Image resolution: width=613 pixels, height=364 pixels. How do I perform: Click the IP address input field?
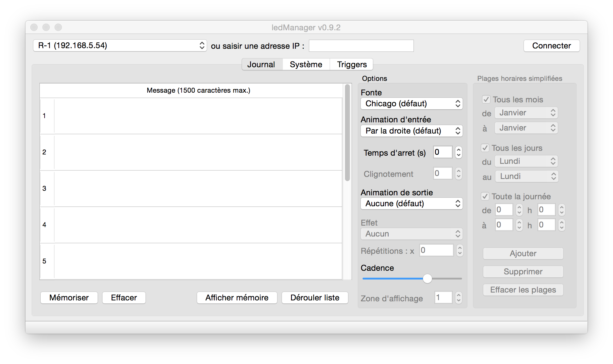click(361, 46)
